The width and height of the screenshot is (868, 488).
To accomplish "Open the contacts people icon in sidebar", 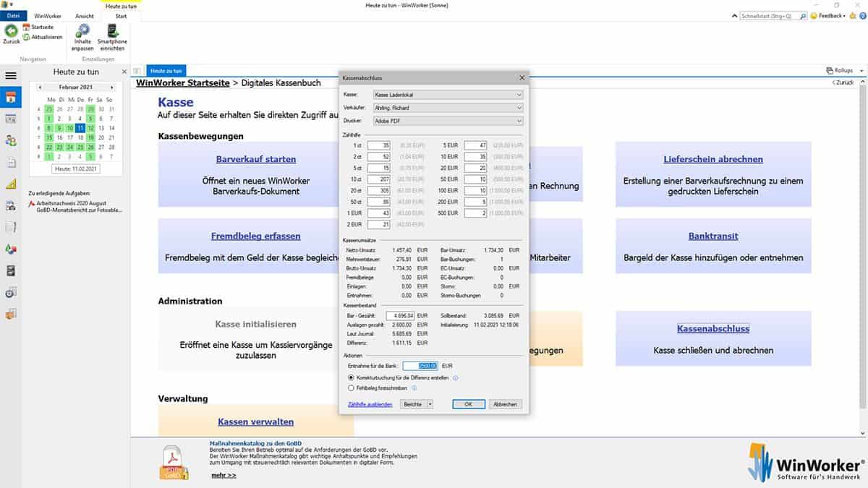I will point(10,140).
